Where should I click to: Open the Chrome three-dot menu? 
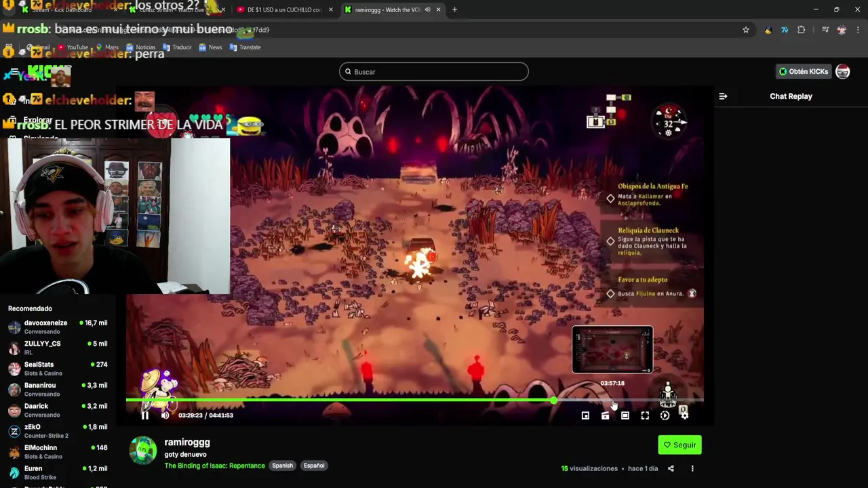[x=858, y=30]
